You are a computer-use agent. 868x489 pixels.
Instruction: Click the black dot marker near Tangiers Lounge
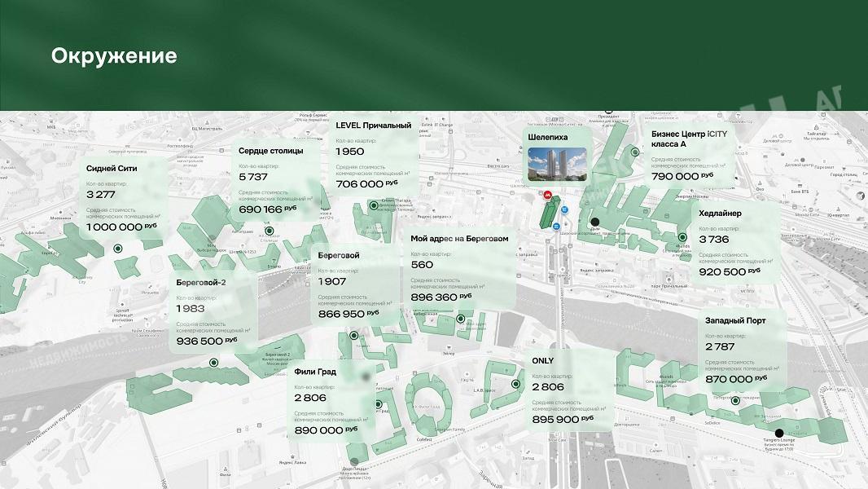[779, 433]
